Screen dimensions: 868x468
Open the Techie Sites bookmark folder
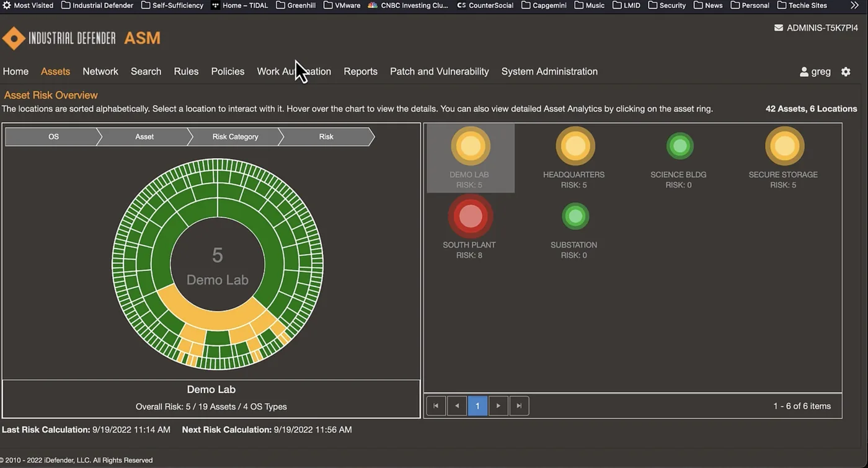coord(802,5)
